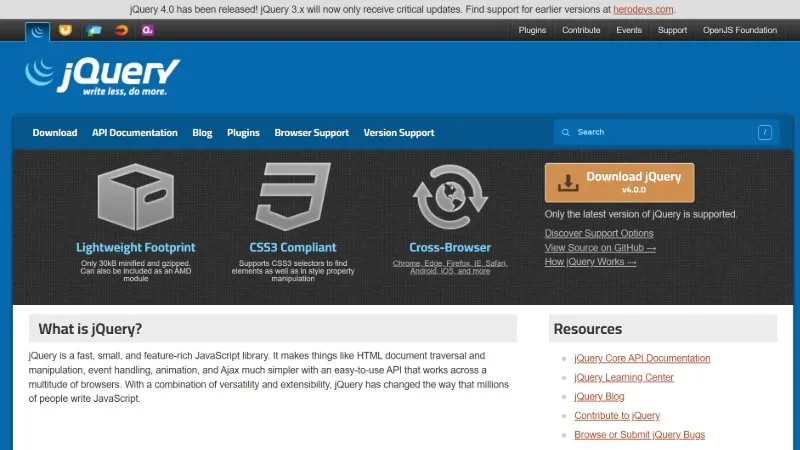
Task: Open the Sizzle project icon
Action: point(121,31)
